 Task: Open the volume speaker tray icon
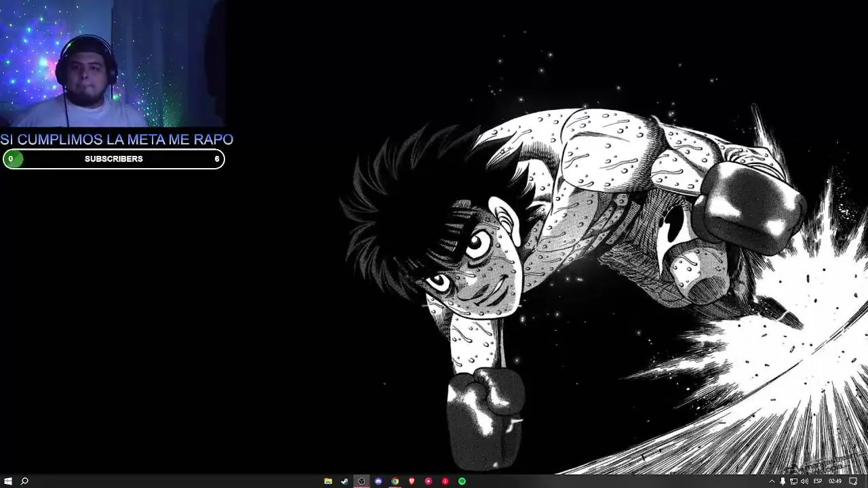click(804, 481)
